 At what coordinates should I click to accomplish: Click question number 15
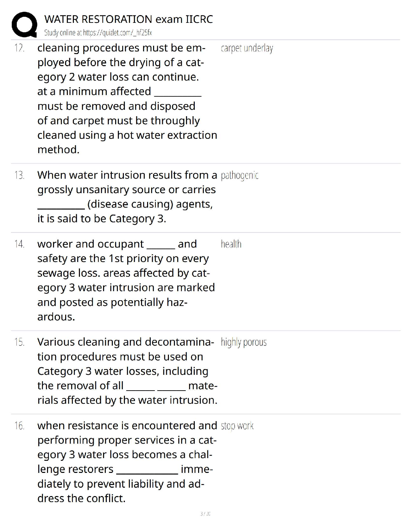(19, 342)
